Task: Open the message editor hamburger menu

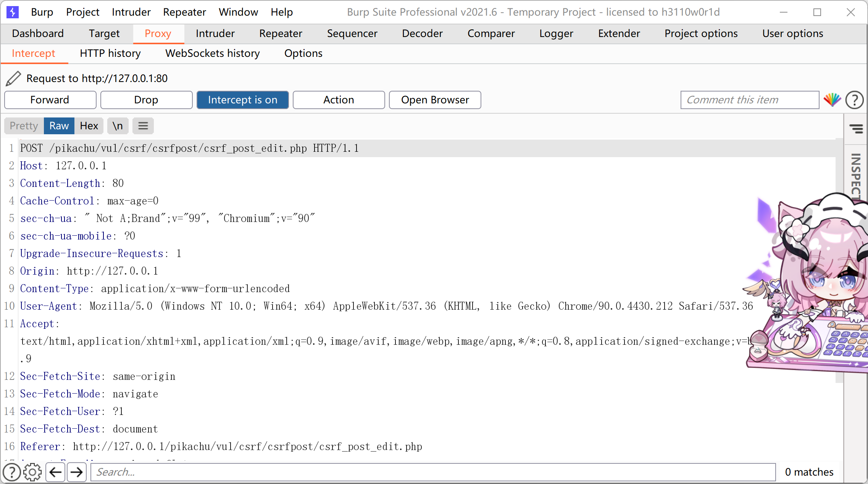Action: pyautogui.click(x=143, y=126)
